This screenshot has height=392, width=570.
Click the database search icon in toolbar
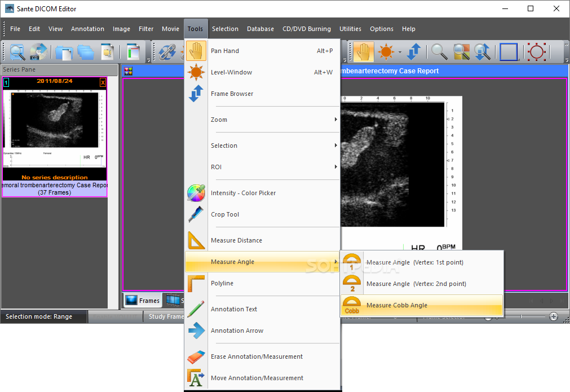17,52
